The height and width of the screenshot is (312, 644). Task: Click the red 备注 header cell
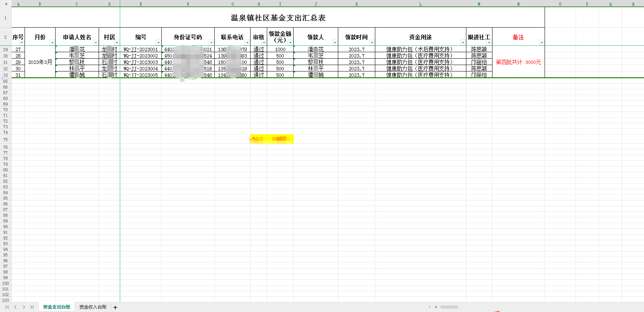coord(519,37)
